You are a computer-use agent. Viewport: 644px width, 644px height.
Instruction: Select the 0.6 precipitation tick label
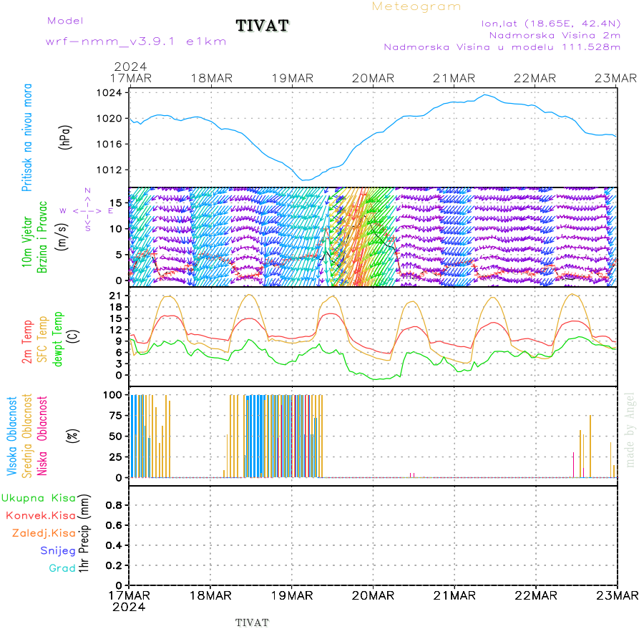pos(114,525)
